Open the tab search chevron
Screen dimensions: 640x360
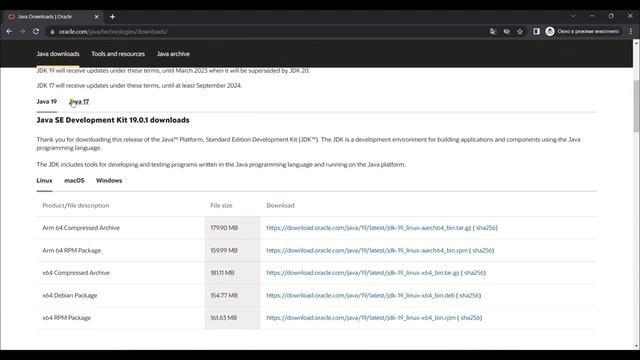pos(573,16)
